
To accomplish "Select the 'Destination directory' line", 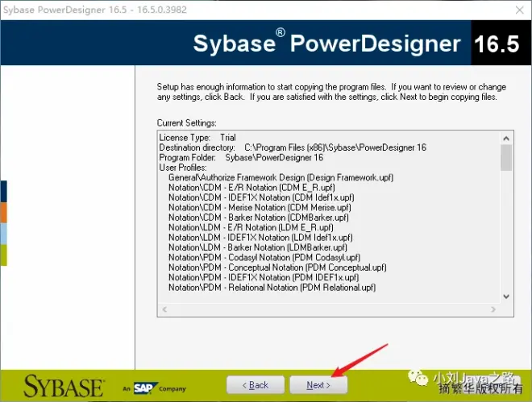I will tap(293, 147).
